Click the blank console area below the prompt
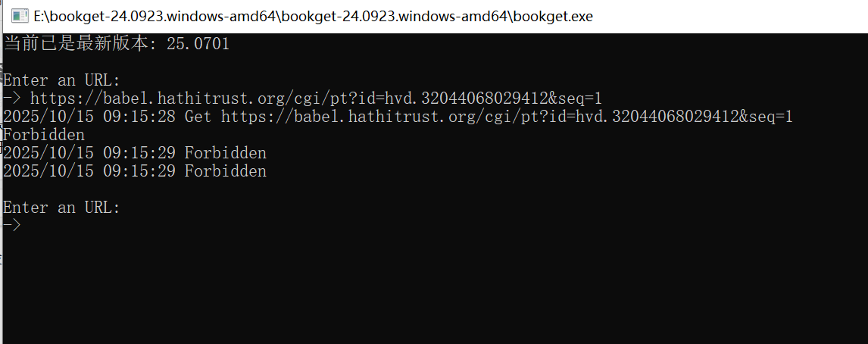Screen dimensions: 868x344 pos(432,288)
